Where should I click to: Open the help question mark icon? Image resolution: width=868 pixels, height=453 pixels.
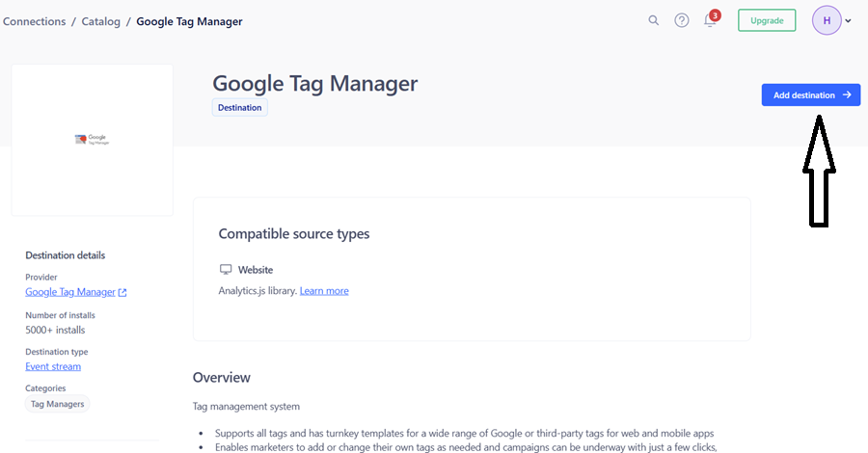682,20
